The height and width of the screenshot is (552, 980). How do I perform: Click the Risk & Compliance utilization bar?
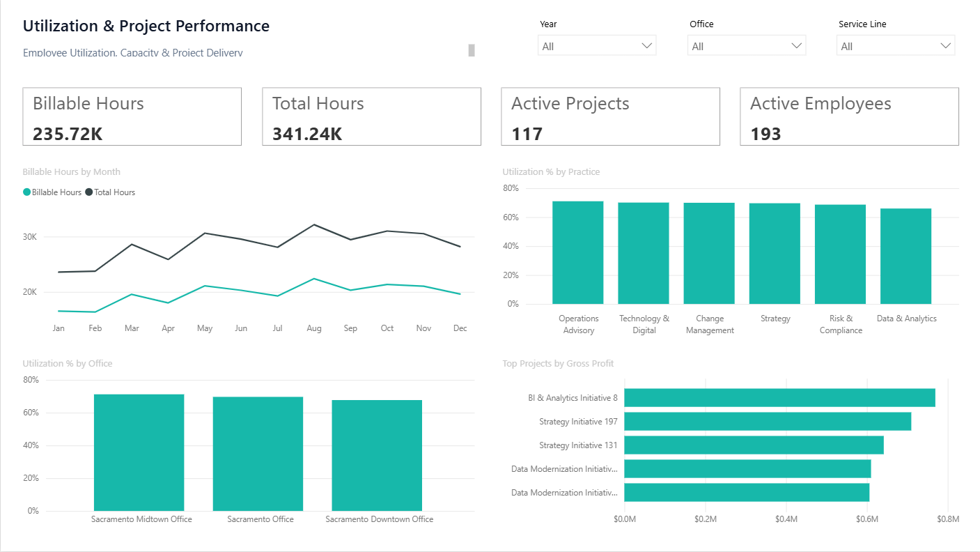point(840,254)
